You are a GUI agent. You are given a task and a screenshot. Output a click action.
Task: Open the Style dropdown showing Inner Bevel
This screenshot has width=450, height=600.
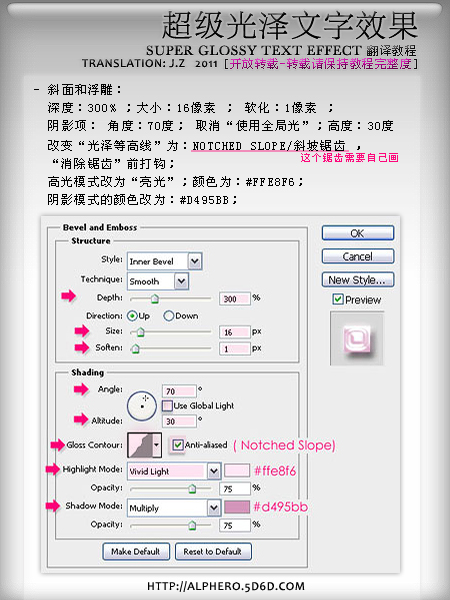[165, 261]
